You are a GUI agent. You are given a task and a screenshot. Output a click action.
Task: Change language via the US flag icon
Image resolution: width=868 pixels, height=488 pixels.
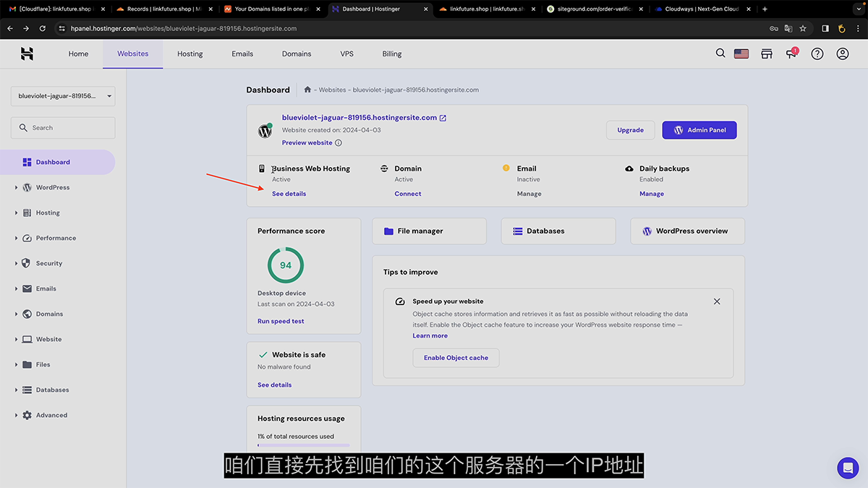point(741,53)
